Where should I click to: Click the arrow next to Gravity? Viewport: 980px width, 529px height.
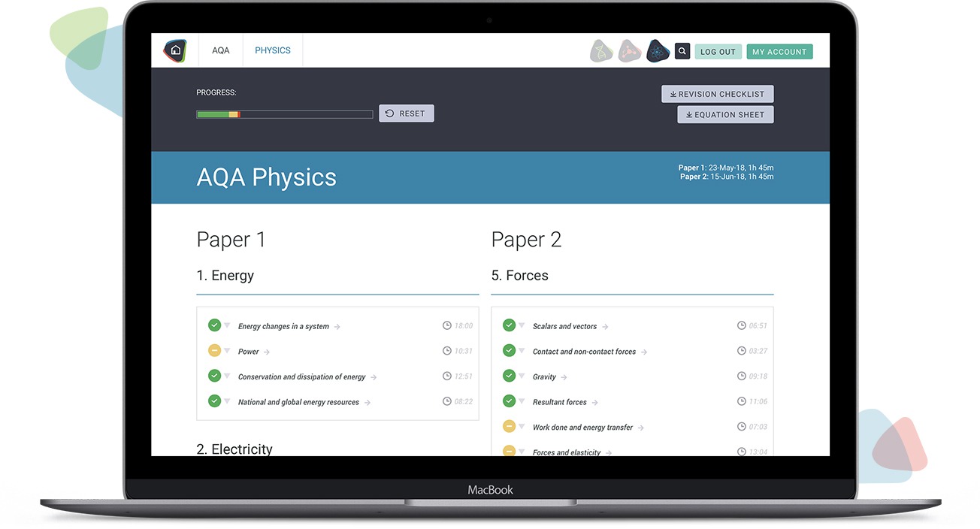coord(564,377)
